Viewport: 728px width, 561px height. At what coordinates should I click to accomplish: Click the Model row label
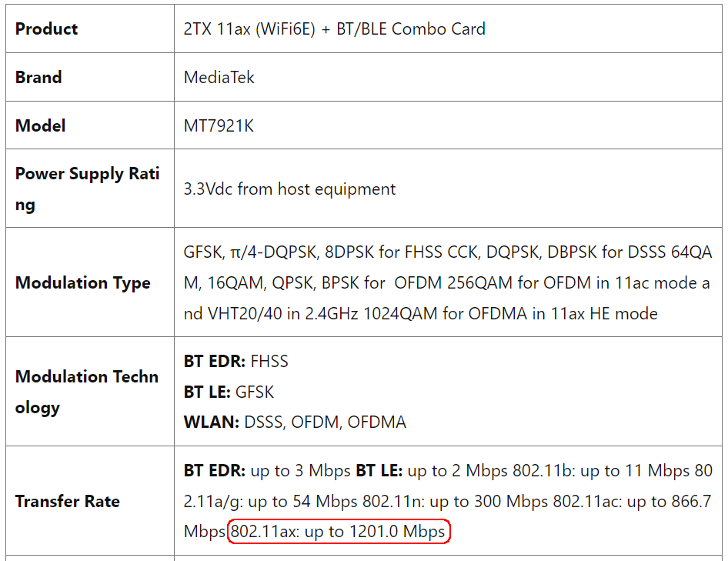tap(40, 125)
